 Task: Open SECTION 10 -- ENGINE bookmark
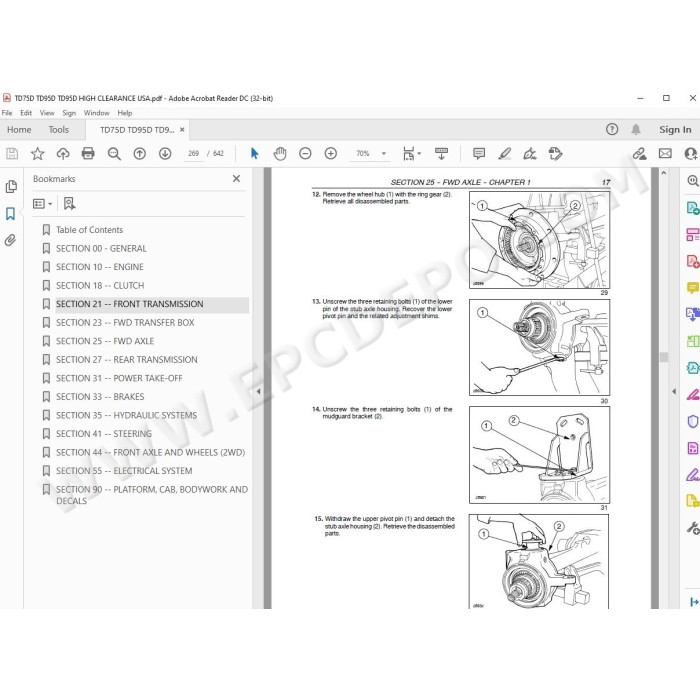pos(100,267)
